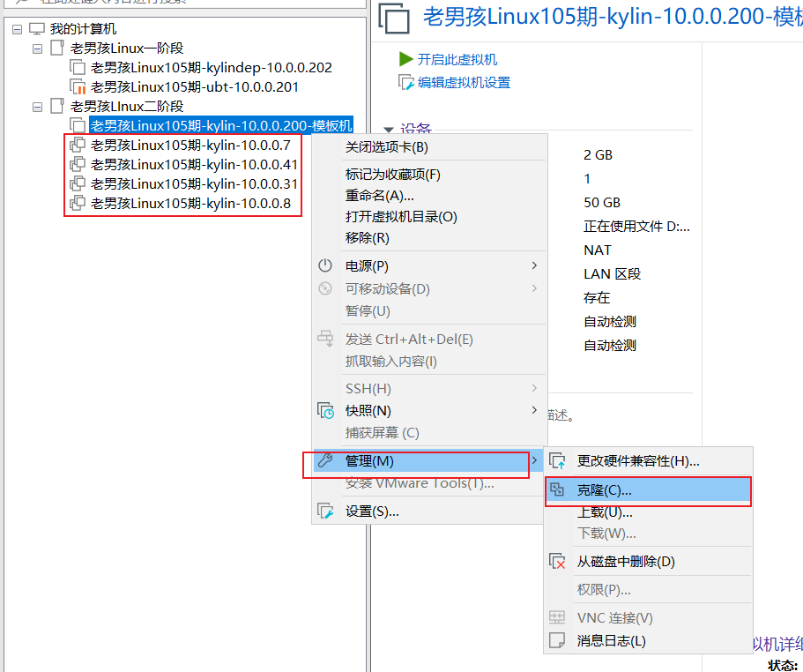Click the disc icon beside 可移动设备(D)
The width and height of the screenshot is (803, 672).
pyautogui.click(x=325, y=288)
